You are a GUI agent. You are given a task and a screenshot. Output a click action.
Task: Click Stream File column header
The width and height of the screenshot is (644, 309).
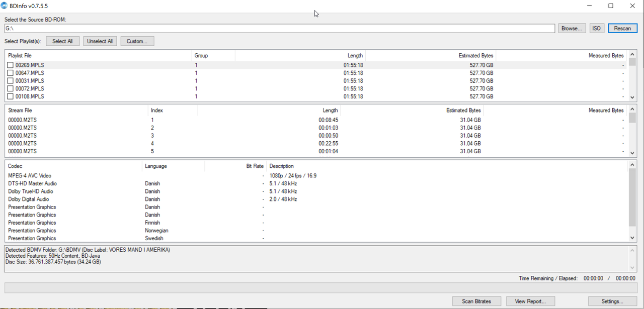click(76, 111)
